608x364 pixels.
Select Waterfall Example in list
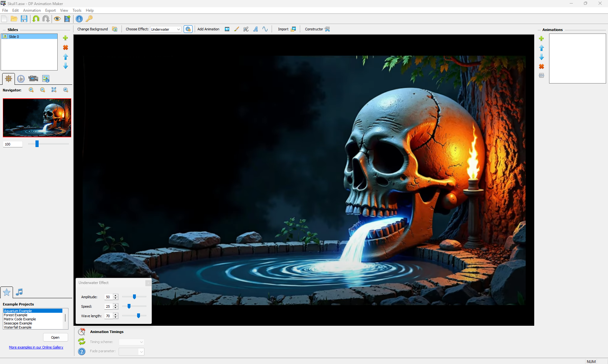tap(18, 327)
